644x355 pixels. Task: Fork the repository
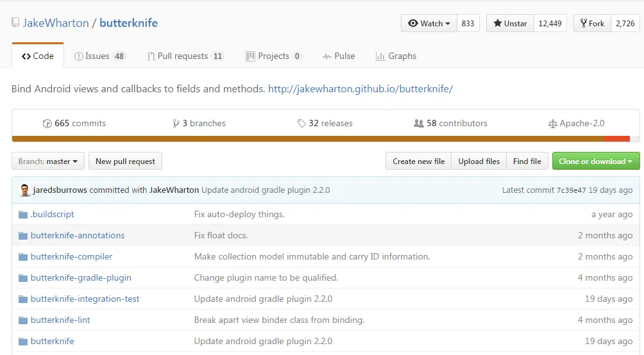(x=592, y=24)
